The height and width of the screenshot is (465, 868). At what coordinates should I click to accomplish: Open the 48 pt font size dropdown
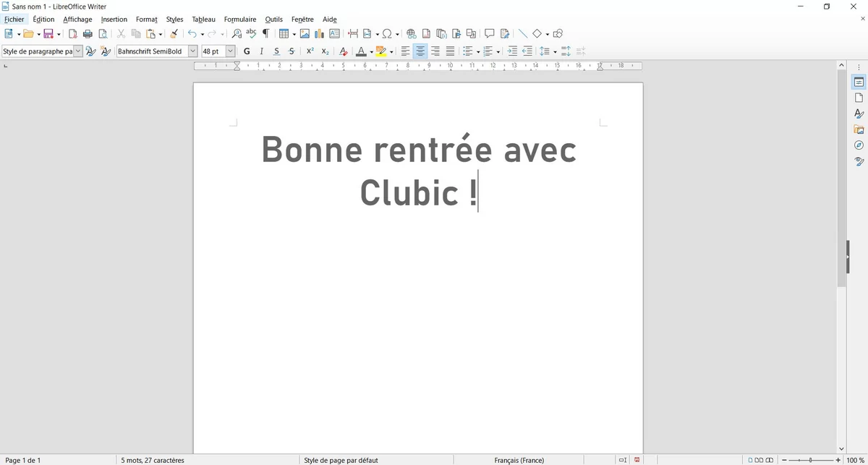[230, 51]
